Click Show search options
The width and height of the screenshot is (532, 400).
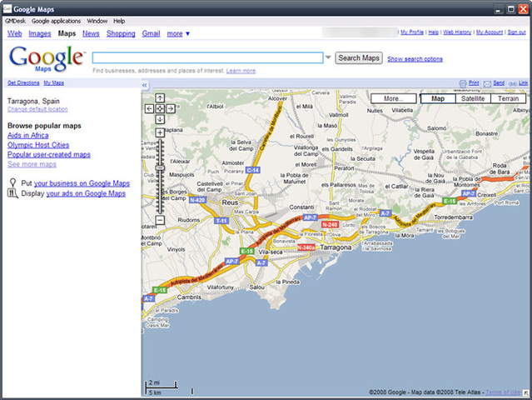point(415,59)
